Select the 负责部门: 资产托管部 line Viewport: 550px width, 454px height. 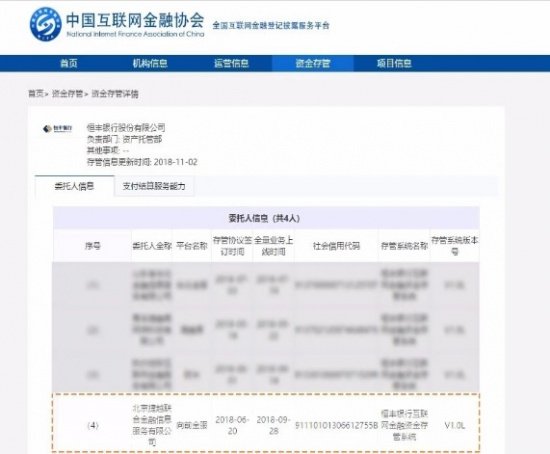(x=124, y=139)
